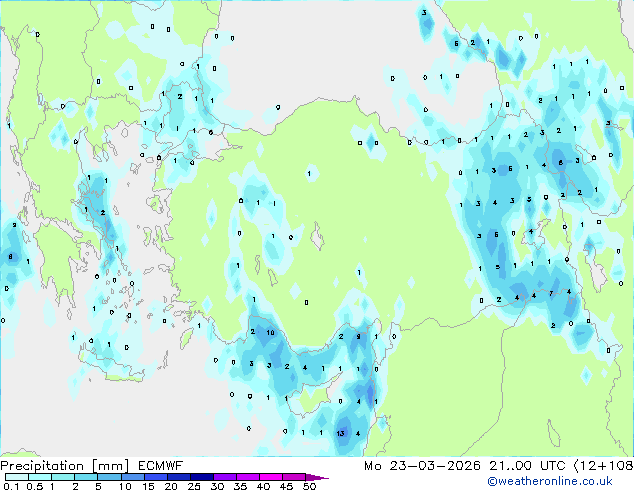634x490 pixels.
Task: Click the "13" precipitation value on map
Action: click(x=340, y=433)
